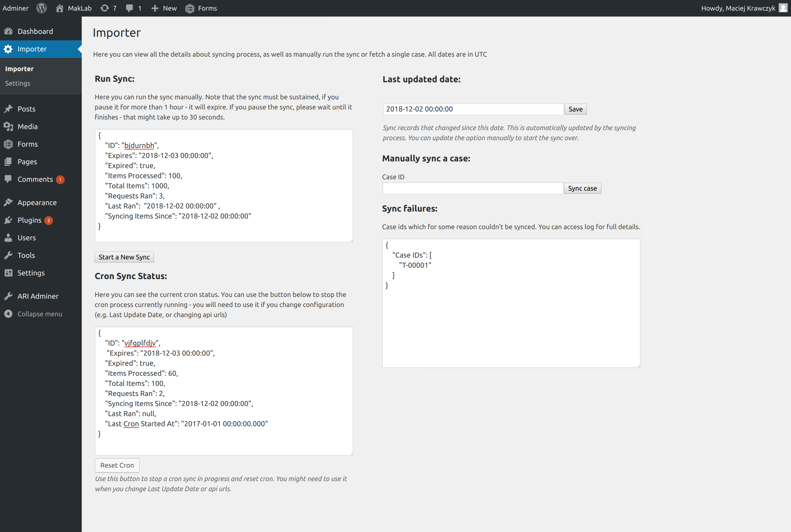The height and width of the screenshot is (532, 791).
Task: Open comments bubble icon in admin bar
Action: [x=129, y=8]
